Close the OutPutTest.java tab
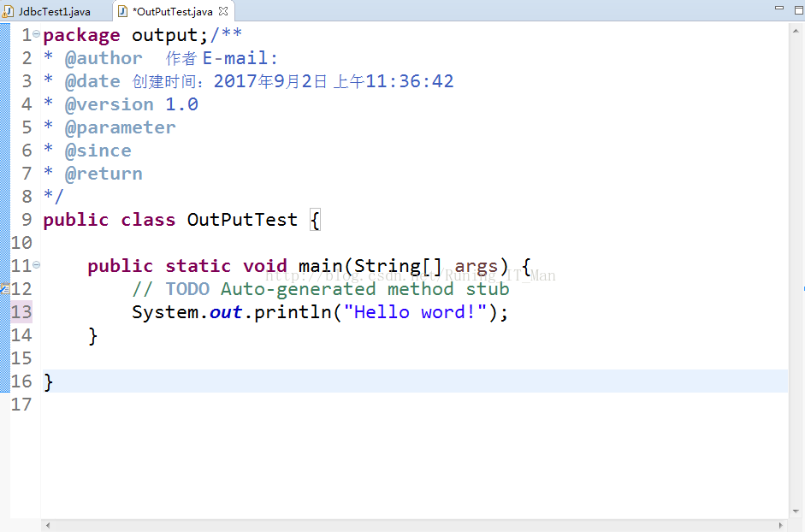805x532 pixels. tap(223, 11)
